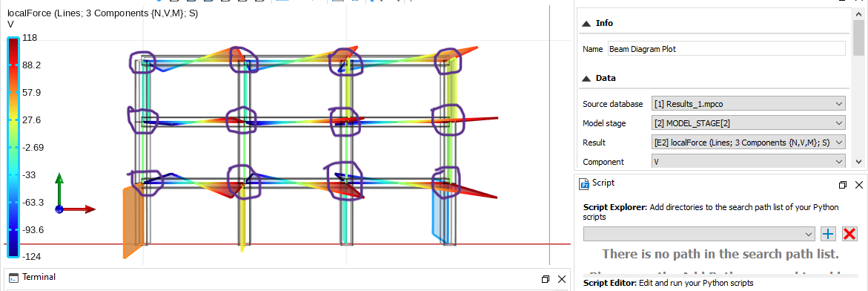Image resolution: width=868 pixels, height=291 pixels.
Task: Remove search path with red X icon
Action: (x=849, y=234)
